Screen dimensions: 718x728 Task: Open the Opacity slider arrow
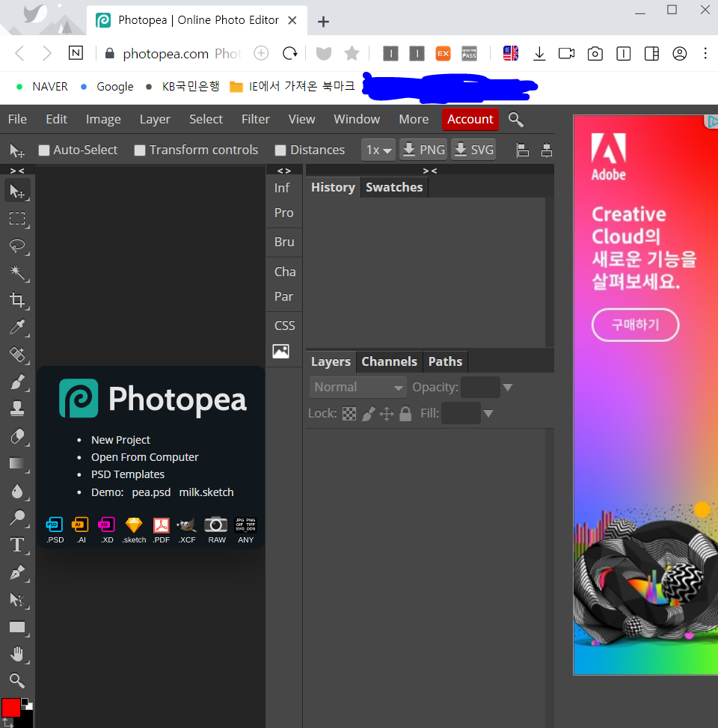[x=508, y=388]
